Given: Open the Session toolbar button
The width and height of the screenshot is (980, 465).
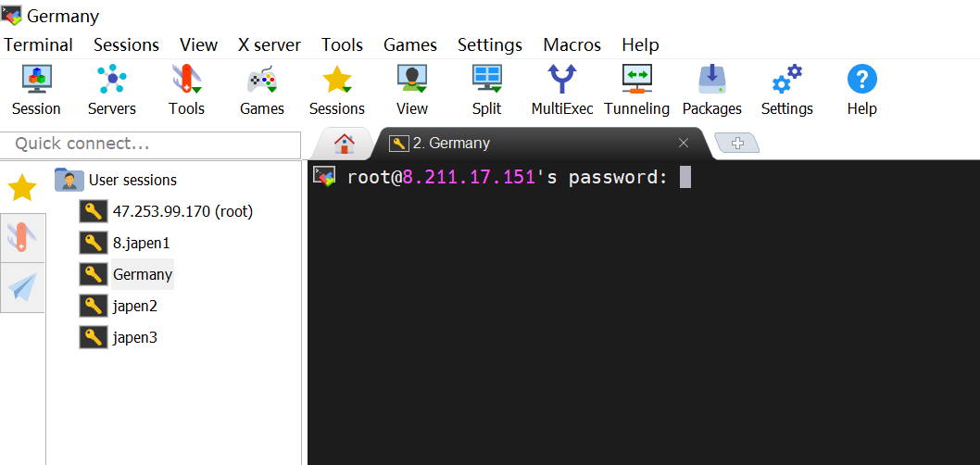Looking at the screenshot, I should pos(36,91).
